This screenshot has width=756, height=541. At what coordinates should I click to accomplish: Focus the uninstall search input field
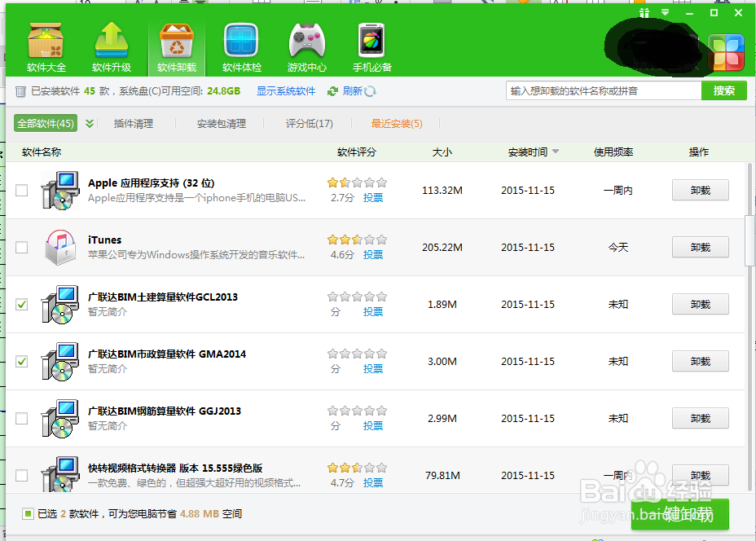point(603,90)
